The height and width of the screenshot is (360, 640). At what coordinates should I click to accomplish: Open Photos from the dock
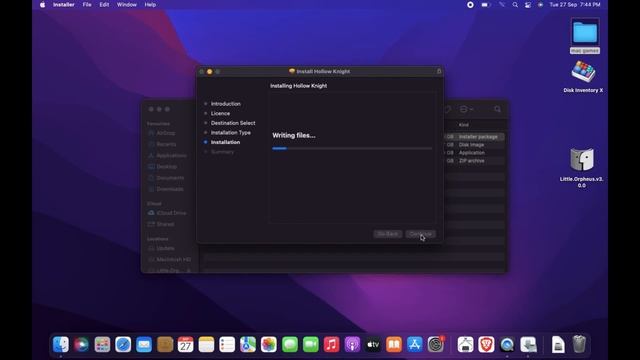click(269, 344)
